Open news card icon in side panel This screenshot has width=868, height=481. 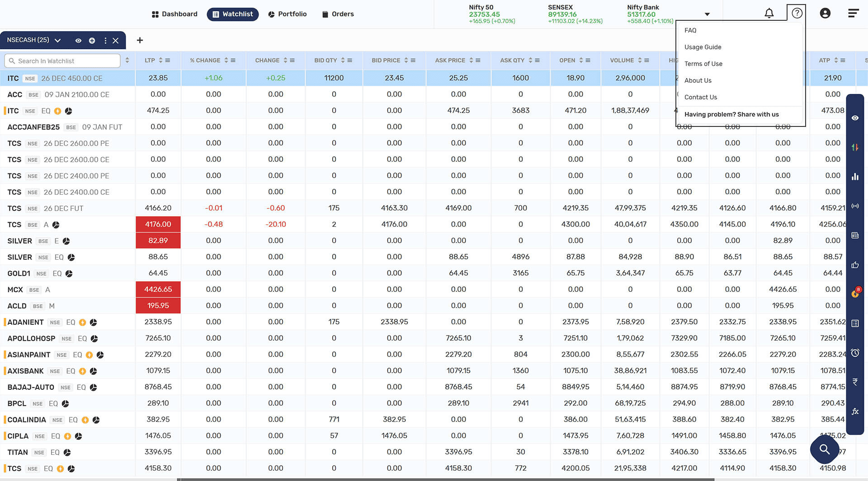(855, 235)
